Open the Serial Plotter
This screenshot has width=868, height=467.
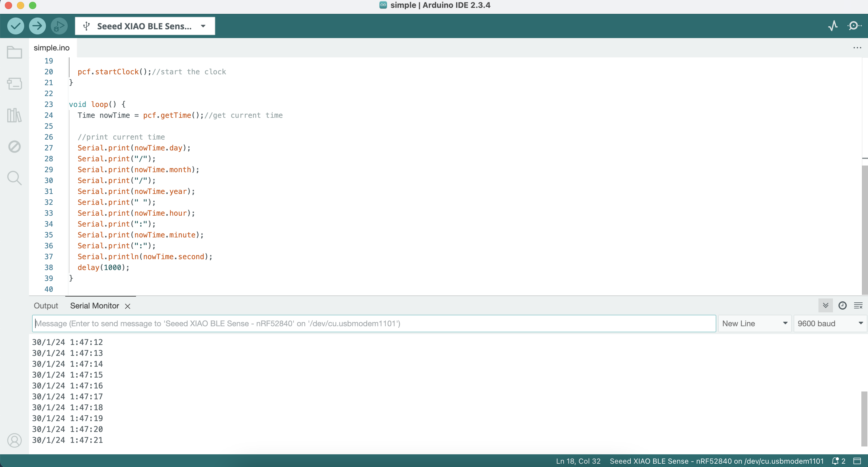[x=833, y=26]
